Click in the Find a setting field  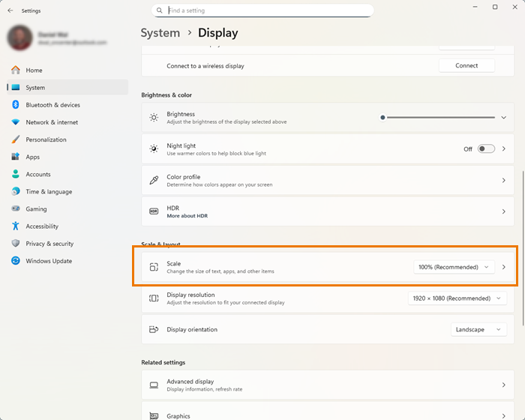[262, 10]
